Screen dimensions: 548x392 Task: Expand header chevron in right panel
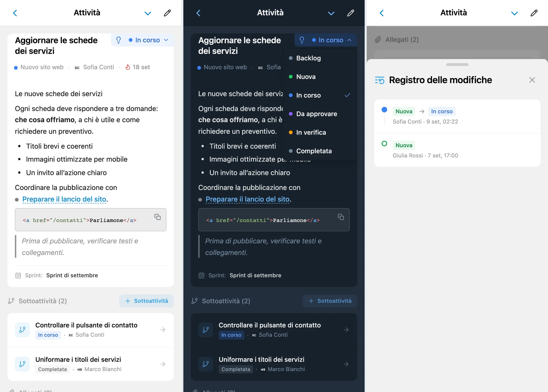point(514,13)
